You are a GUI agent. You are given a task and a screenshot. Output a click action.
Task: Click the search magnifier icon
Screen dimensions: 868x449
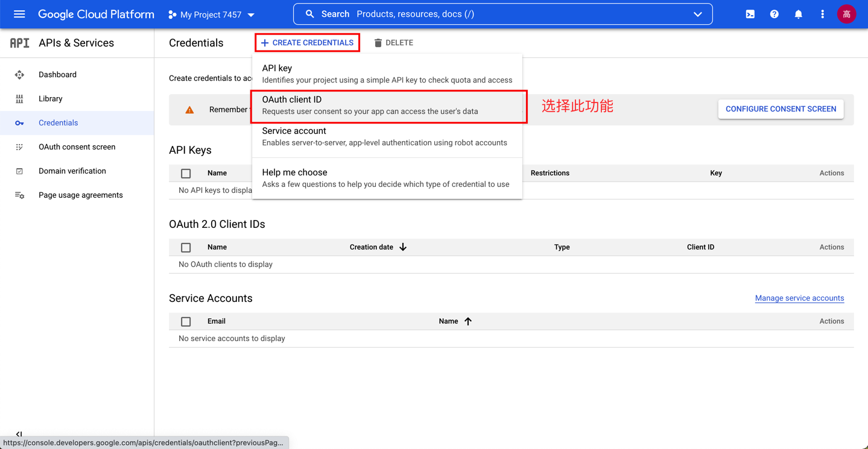pos(309,14)
